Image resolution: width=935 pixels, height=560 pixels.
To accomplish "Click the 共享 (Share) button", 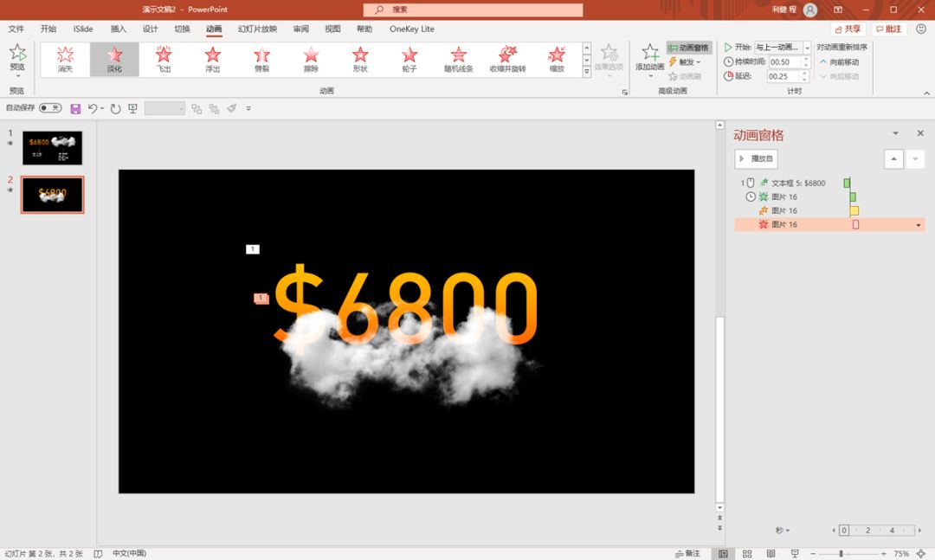I will coord(848,29).
